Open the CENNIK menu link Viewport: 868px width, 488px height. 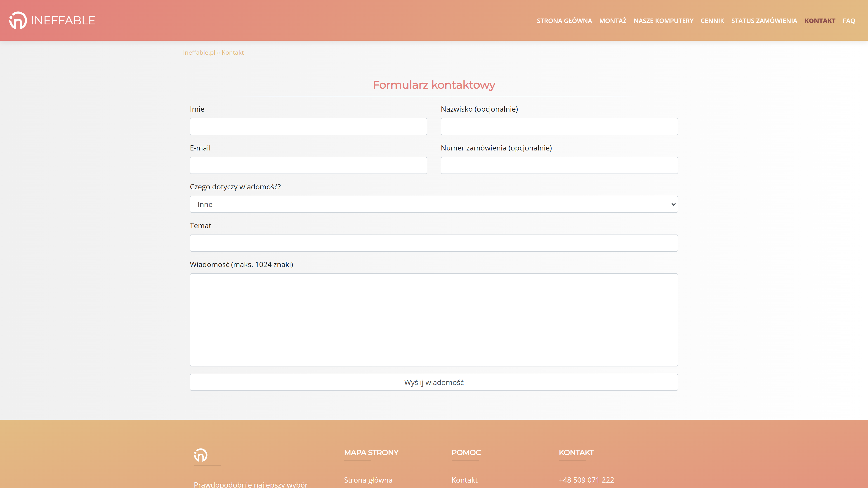click(x=712, y=21)
